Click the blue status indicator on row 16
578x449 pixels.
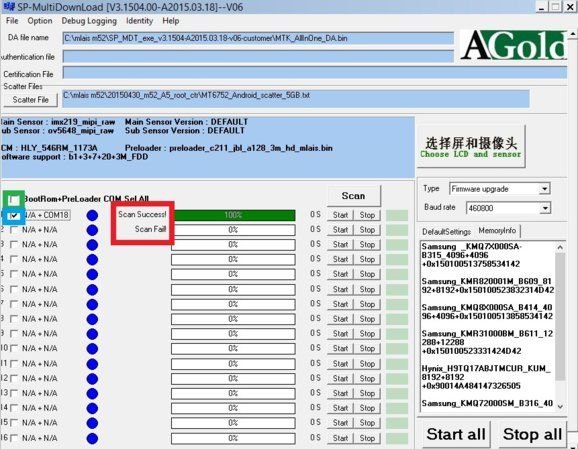pyautogui.click(x=92, y=439)
